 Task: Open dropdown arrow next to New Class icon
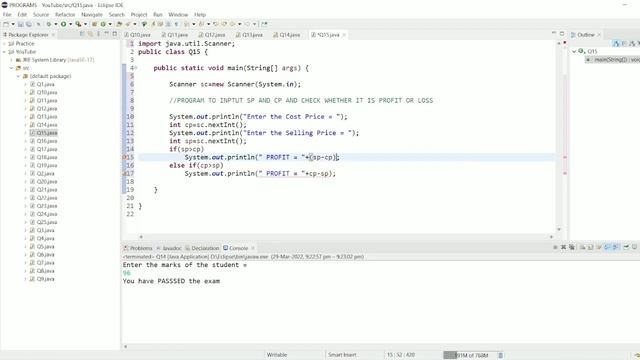(110, 24)
